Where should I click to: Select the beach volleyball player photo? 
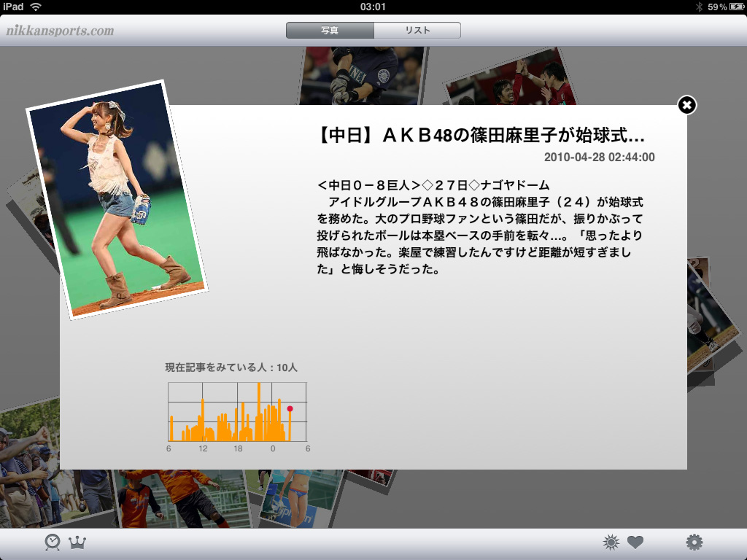tap(300, 499)
